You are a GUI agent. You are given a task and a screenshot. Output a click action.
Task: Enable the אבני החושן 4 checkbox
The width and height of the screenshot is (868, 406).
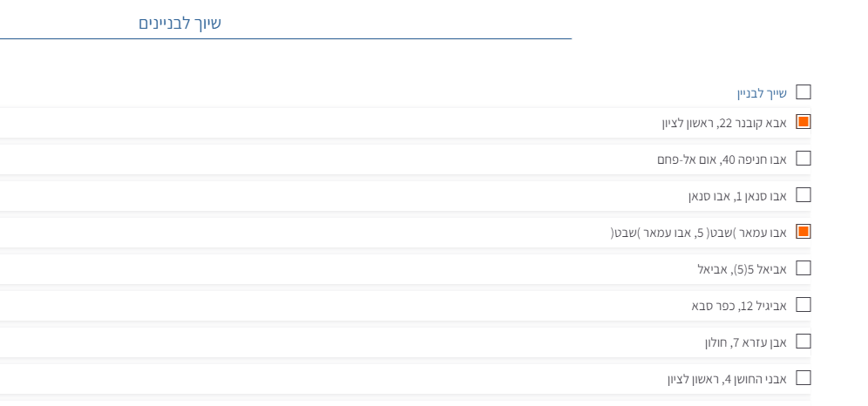click(x=804, y=378)
